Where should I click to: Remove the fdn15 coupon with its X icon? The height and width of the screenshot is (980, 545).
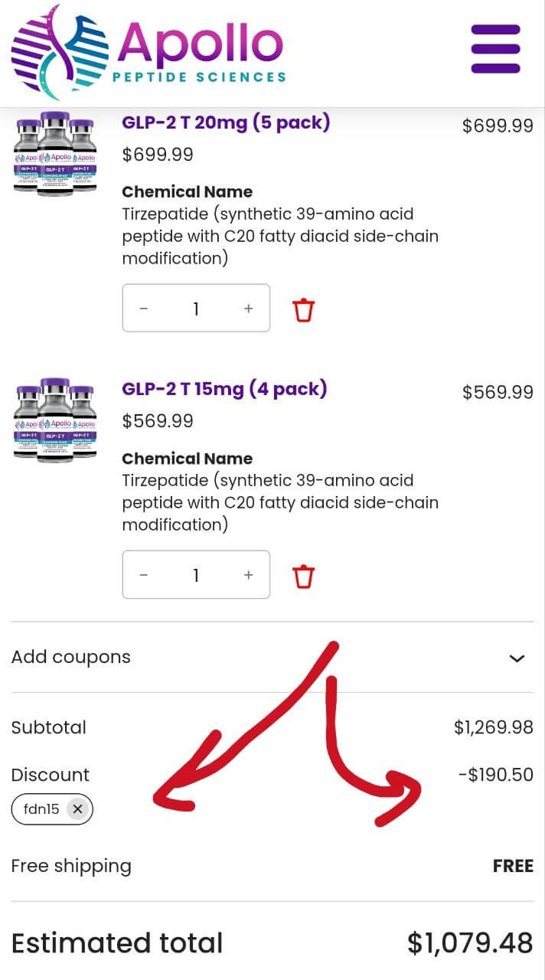[x=78, y=808]
